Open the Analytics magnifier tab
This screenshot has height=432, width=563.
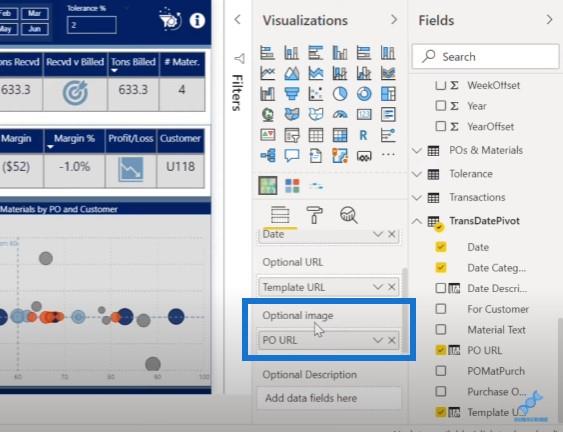348,215
